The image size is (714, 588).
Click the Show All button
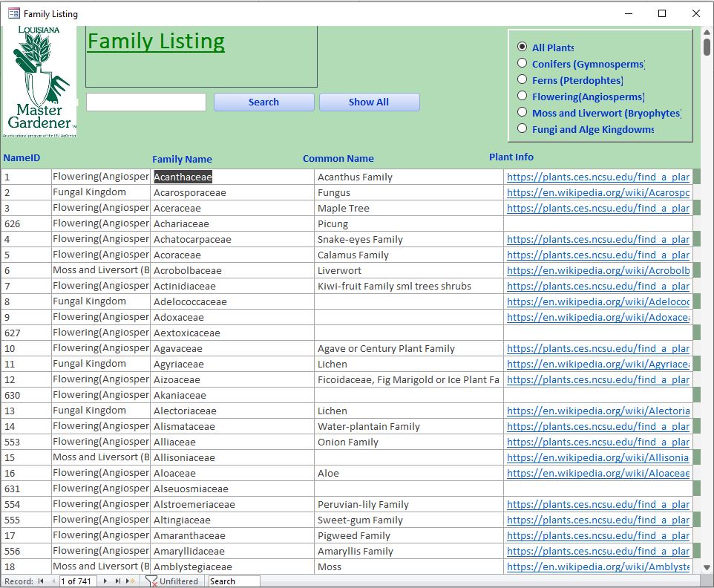[369, 102]
